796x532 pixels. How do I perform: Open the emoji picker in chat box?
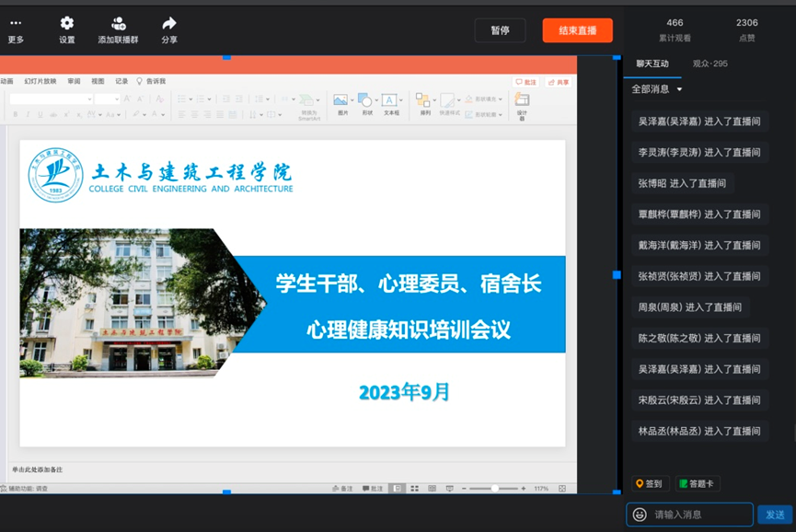pos(640,515)
